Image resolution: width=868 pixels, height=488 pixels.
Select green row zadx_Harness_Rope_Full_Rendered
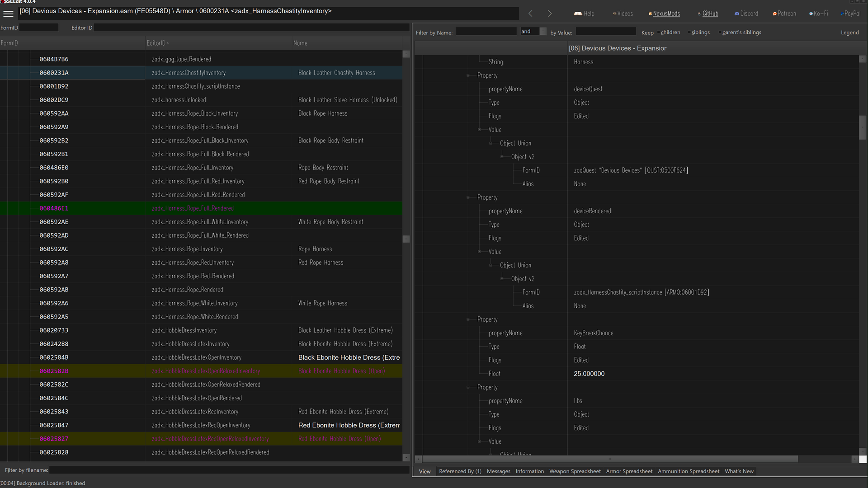click(201, 208)
